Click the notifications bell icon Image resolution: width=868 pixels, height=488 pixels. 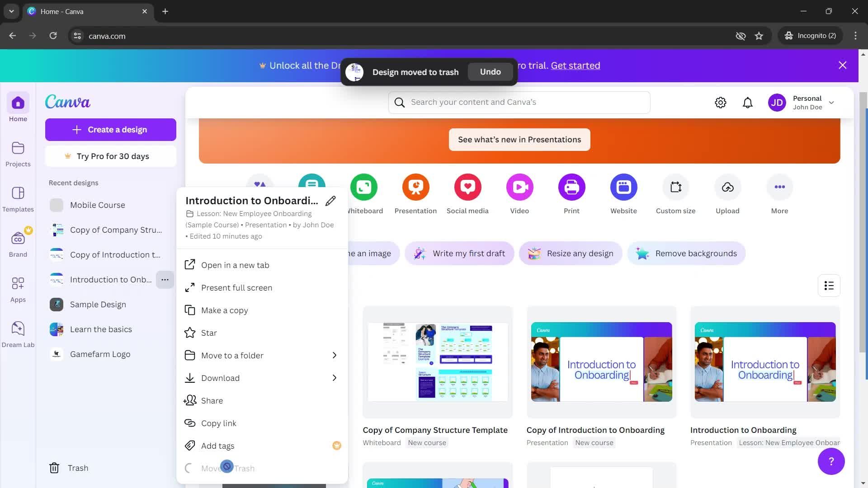point(748,103)
